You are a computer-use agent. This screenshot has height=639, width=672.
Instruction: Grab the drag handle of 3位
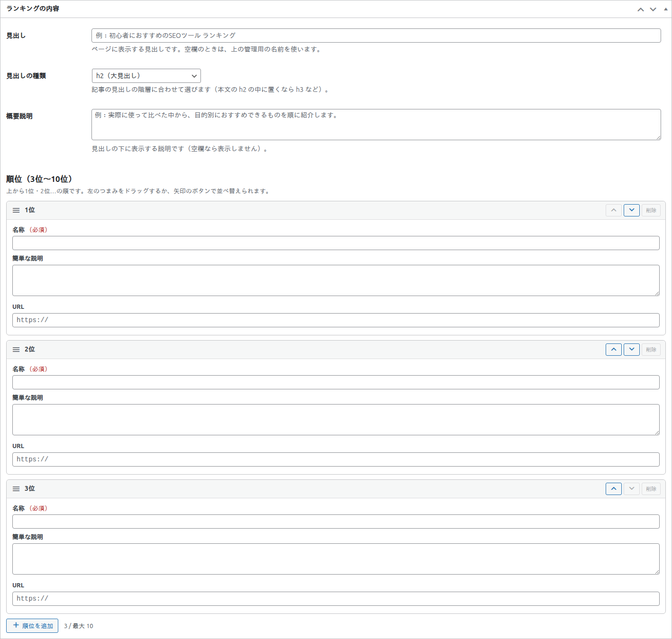point(16,489)
